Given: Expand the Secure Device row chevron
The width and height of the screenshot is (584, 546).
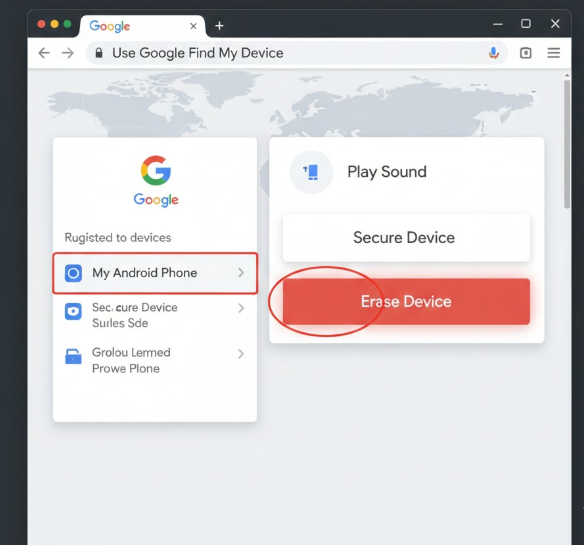Looking at the screenshot, I should (x=241, y=308).
